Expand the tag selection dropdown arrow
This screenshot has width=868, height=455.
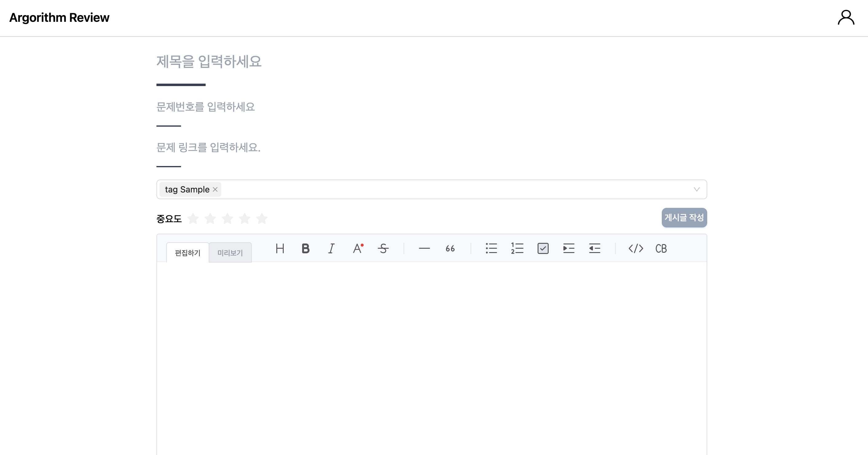696,189
